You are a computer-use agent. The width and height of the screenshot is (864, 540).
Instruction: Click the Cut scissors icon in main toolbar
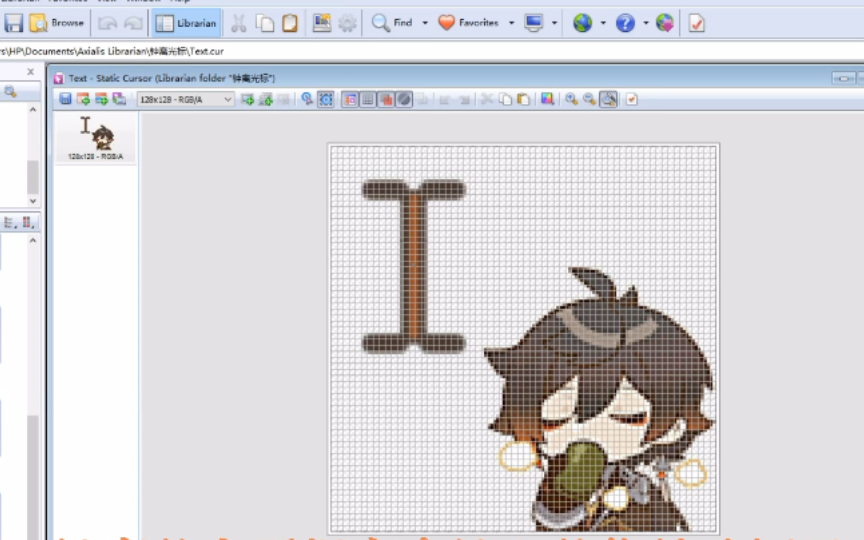[x=239, y=23]
